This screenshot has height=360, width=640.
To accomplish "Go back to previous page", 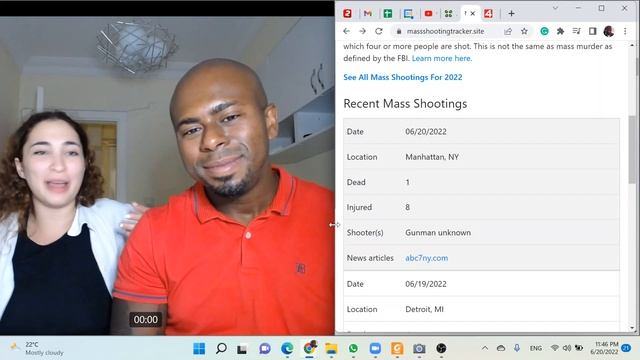I will [347, 31].
